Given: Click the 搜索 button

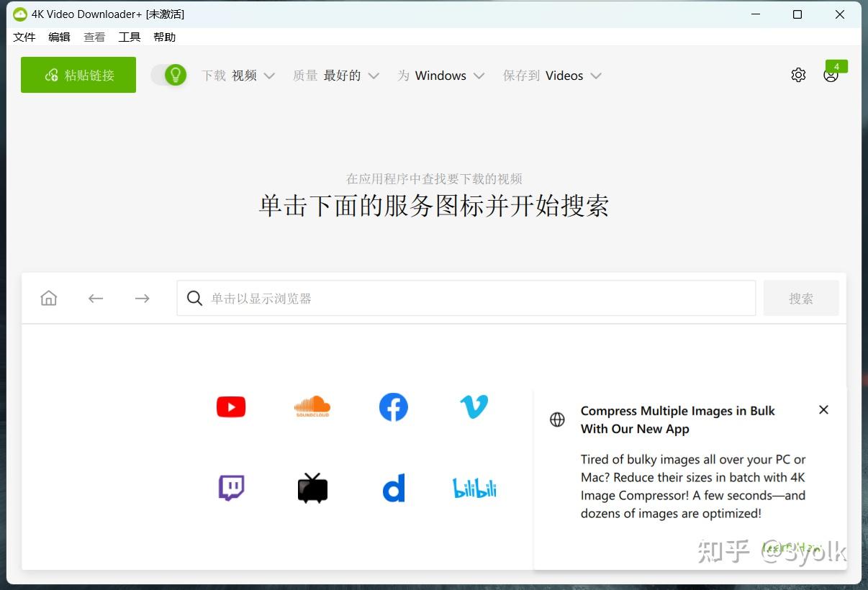Looking at the screenshot, I should point(801,298).
